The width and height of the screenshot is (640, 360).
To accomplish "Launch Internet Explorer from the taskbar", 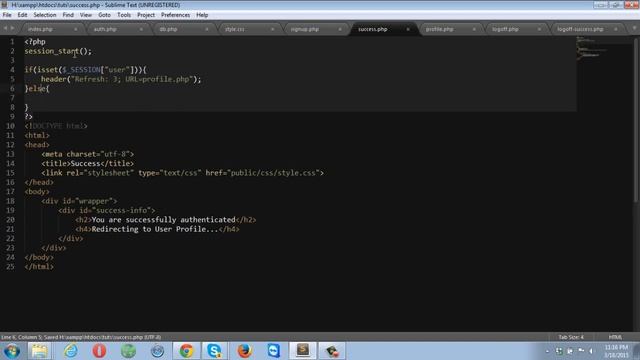I will click(x=70, y=351).
